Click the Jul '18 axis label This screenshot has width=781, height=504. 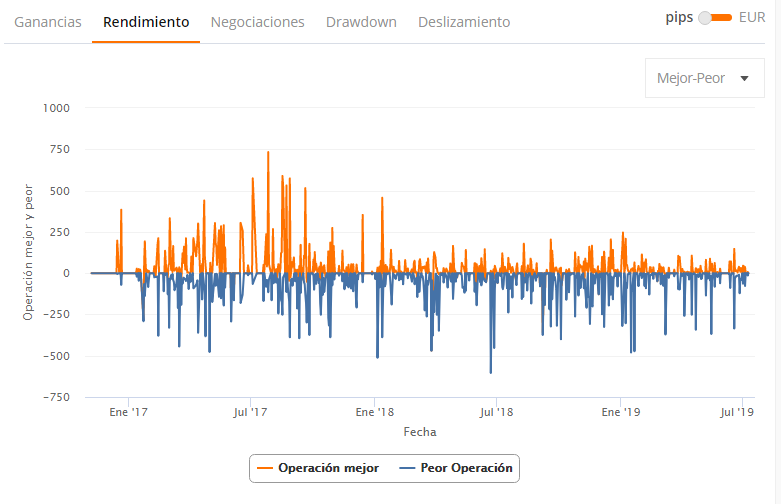[496, 412]
